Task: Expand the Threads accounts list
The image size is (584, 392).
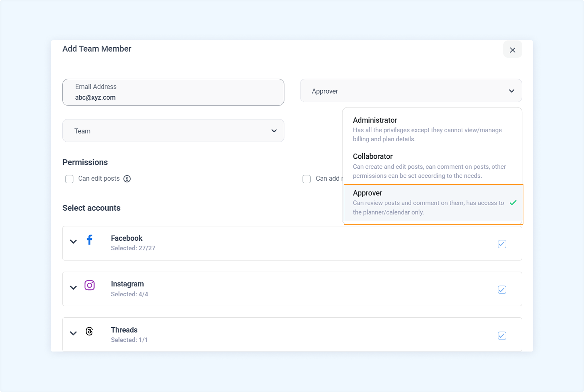Action: point(73,333)
